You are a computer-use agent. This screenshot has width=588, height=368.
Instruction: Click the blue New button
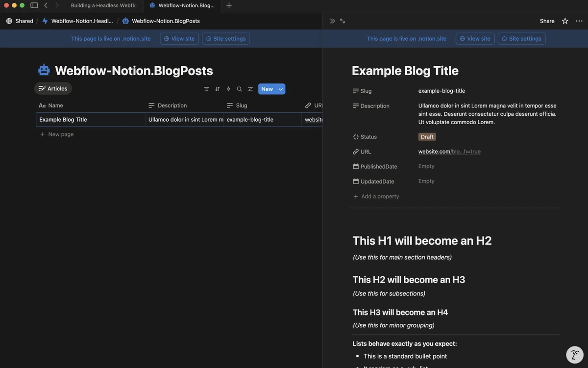(x=267, y=89)
